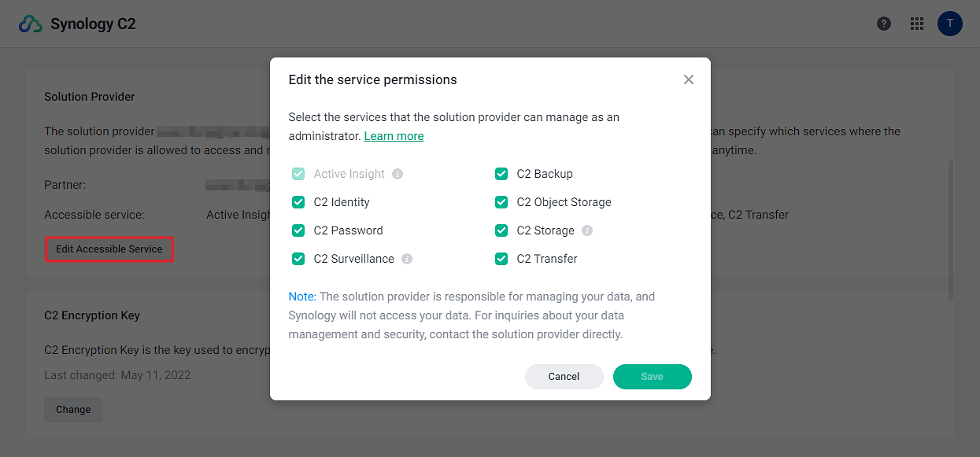Click the Edit Accessible Service button
980x457 pixels.
tap(109, 249)
